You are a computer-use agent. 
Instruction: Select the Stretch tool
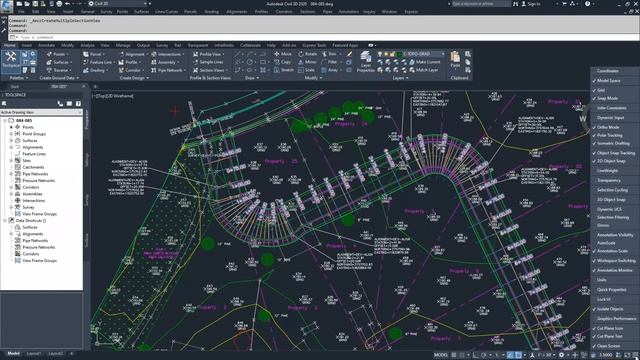coord(284,70)
